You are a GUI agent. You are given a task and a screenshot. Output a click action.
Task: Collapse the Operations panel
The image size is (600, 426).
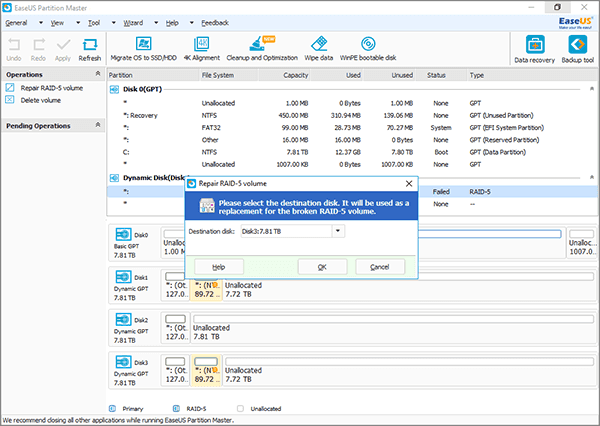[98, 73]
